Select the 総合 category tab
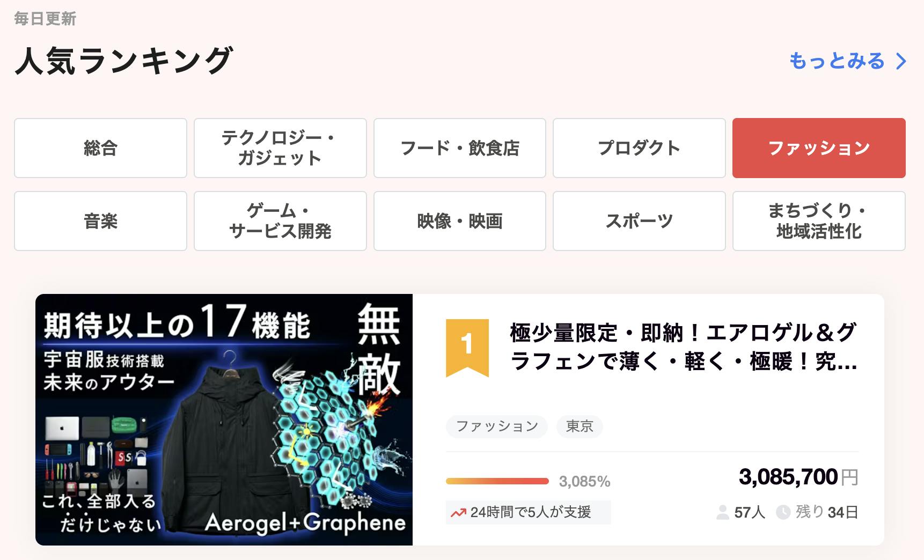The width and height of the screenshot is (924, 560). coord(100,148)
